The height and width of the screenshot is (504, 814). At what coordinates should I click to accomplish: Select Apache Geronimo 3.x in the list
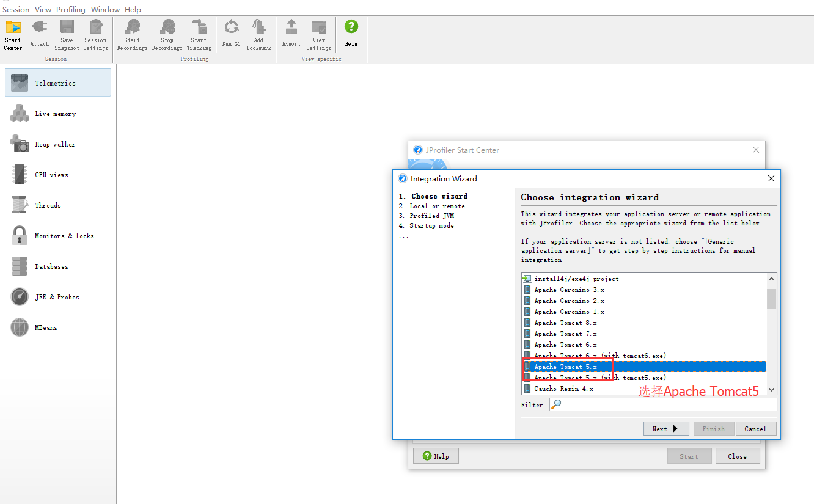coord(644,290)
